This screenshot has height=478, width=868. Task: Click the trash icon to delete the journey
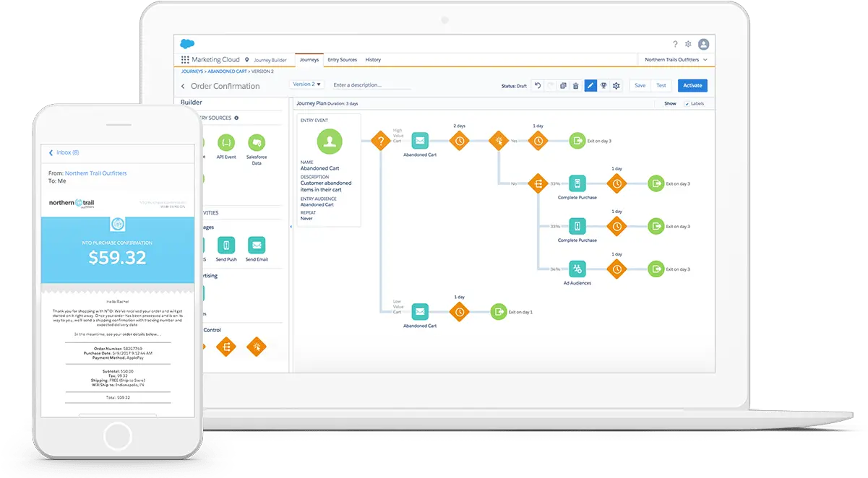click(575, 85)
